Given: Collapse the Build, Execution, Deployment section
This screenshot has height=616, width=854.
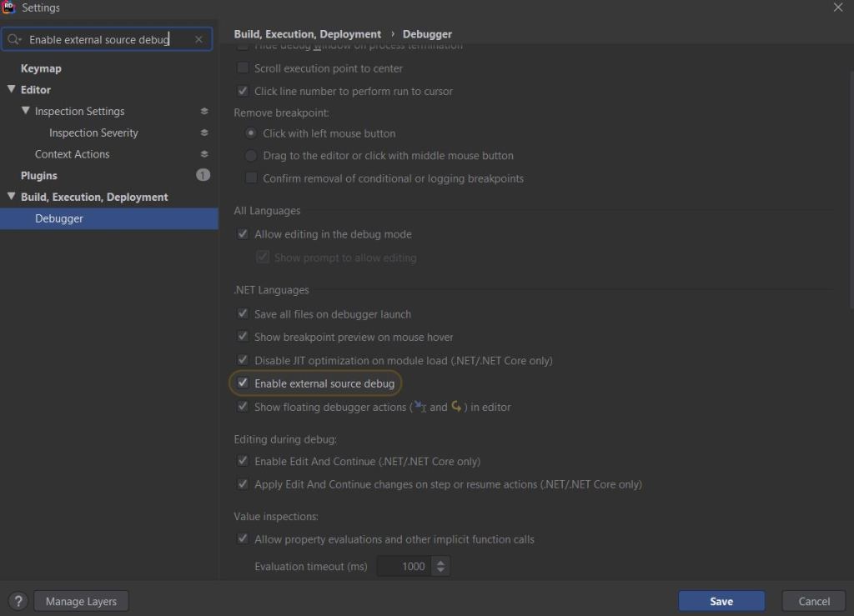Looking at the screenshot, I should pyautogui.click(x=12, y=197).
